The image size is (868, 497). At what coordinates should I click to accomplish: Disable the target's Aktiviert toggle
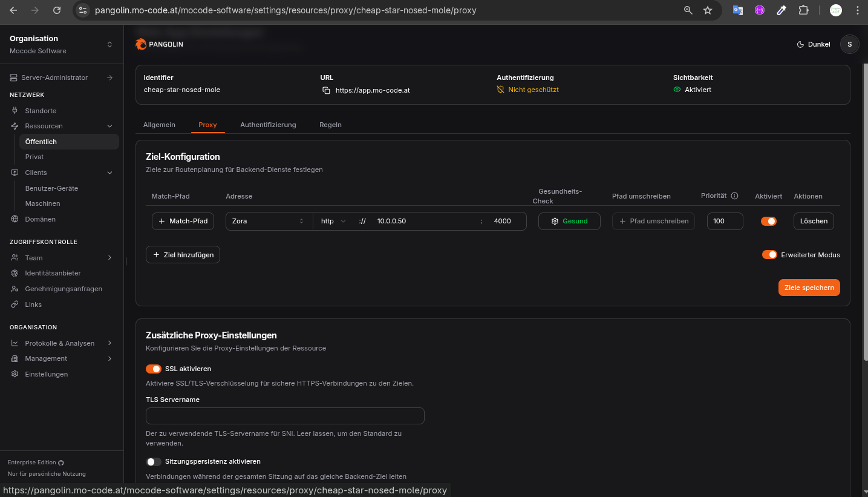coord(768,222)
